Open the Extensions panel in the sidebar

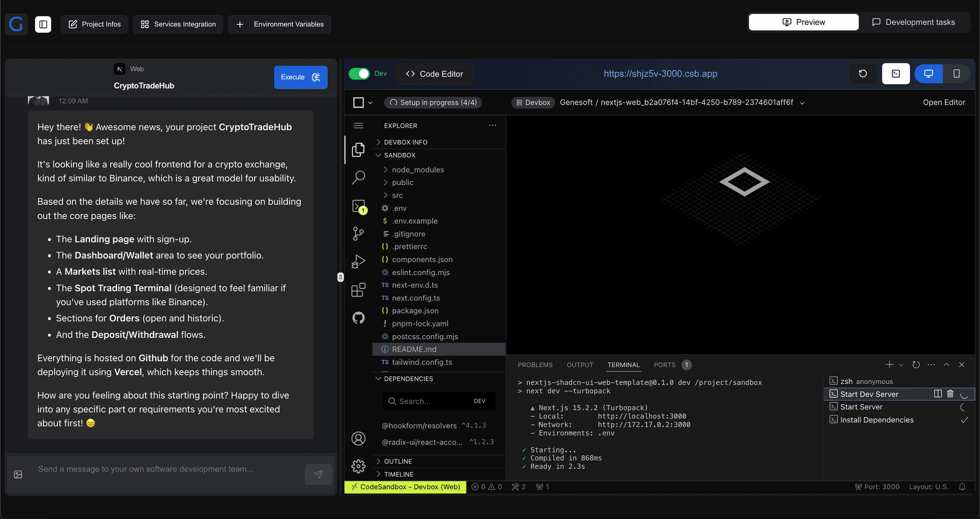(x=359, y=289)
